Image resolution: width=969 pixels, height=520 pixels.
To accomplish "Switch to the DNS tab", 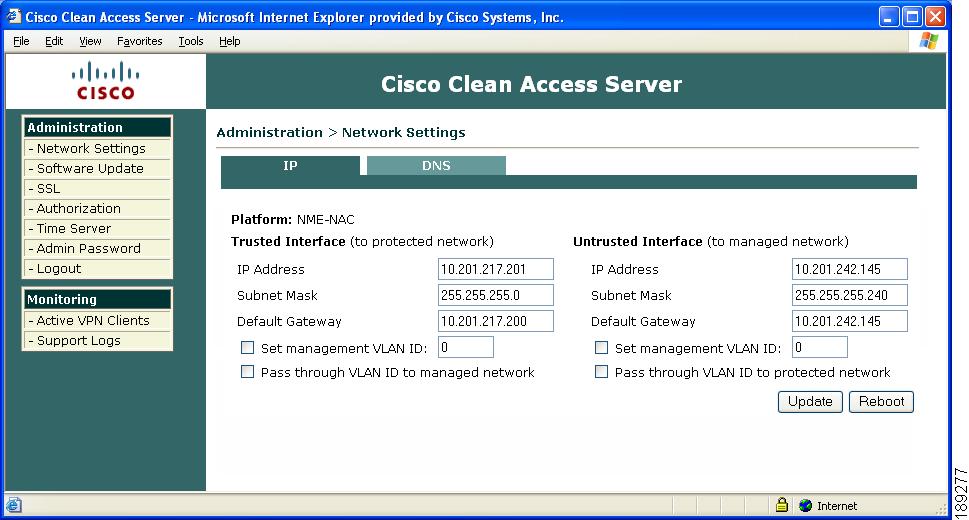I will pyautogui.click(x=436, y=166).
